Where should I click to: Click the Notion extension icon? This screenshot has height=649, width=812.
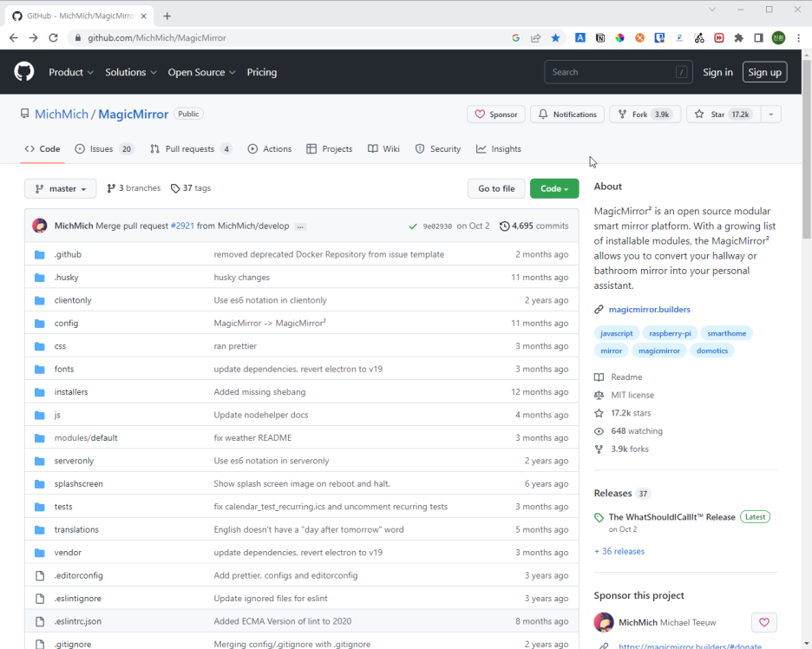[x=600, y=38]
